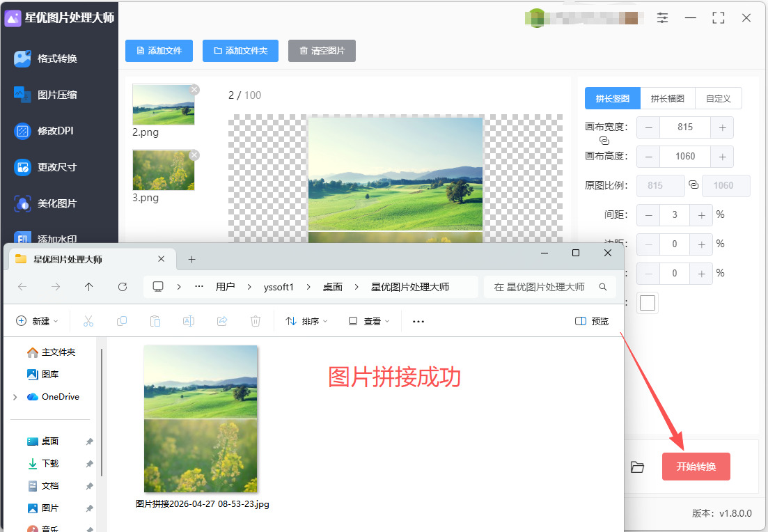
Task: Open the app settings sliders icon
Action: (663, 18)
